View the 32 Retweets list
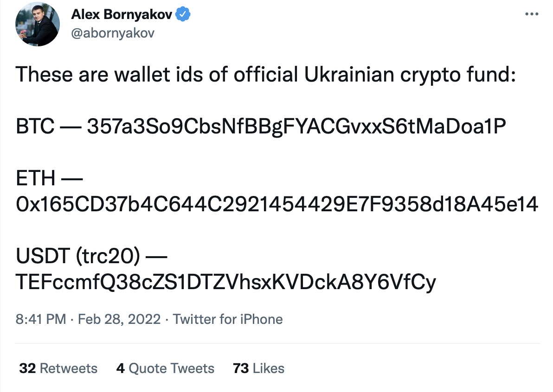Image resolution: width=553 pixels, height=392 pixels. (58, 368)
